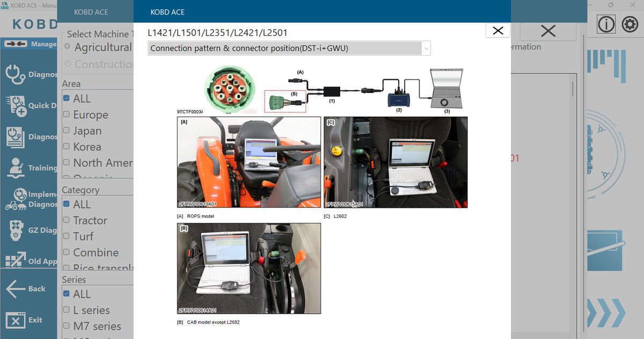This screenshot has height=339, width=644.
Task: Open the Diagnosis report document icon
Action: [15, 136]
